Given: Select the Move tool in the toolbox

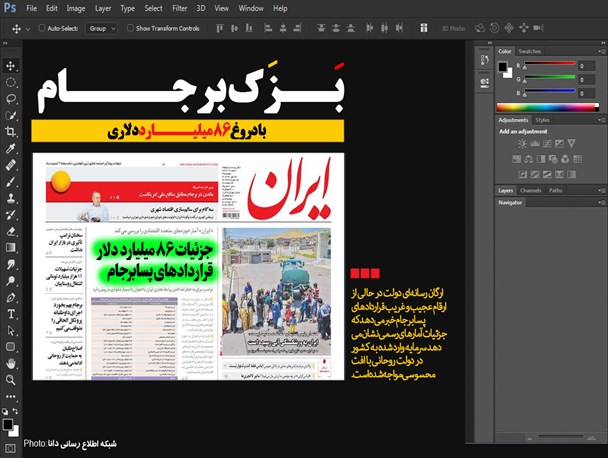Looking at the screenshot, I should [10, 66].
